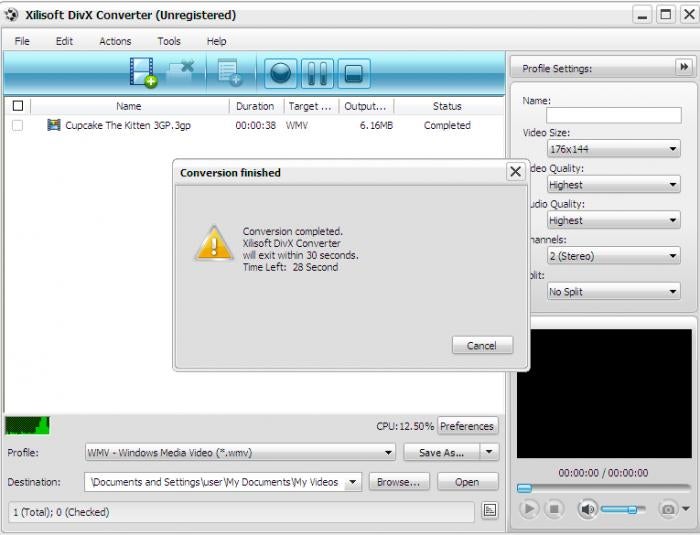This screenshot has height=535, width=700.
Task: Sort by the Status column header
Action: click(x=447, y=106)
